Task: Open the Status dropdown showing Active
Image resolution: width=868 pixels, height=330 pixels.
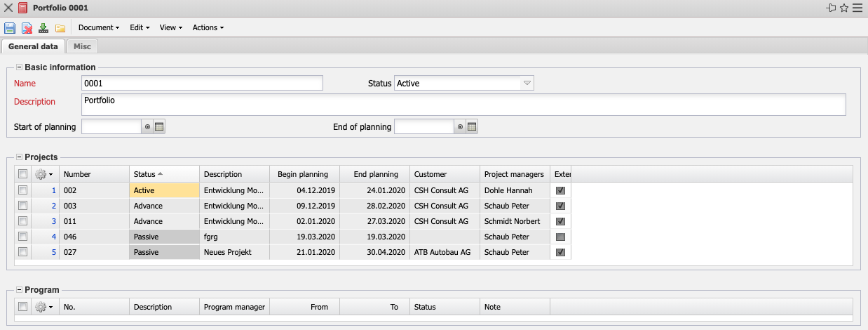Action: (527, 84)
